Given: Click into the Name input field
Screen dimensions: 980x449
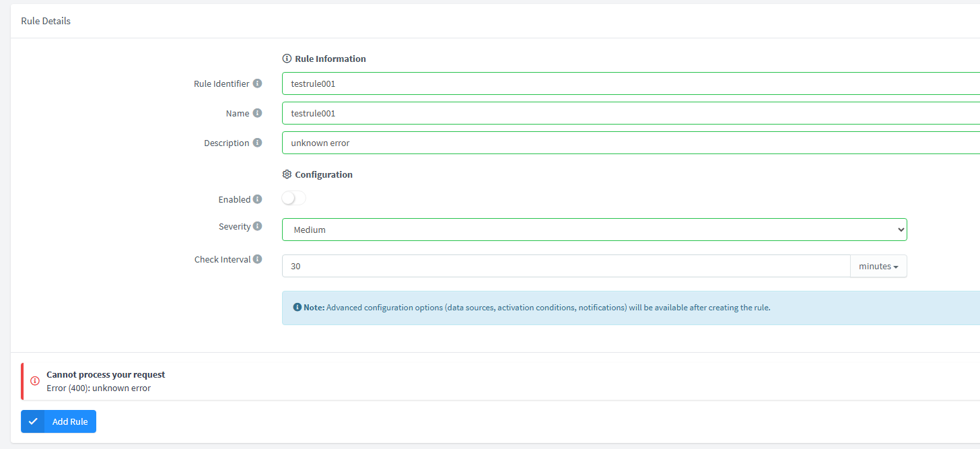Looking at the screenshot, I should pyautogui.click(x=630, y=113).
